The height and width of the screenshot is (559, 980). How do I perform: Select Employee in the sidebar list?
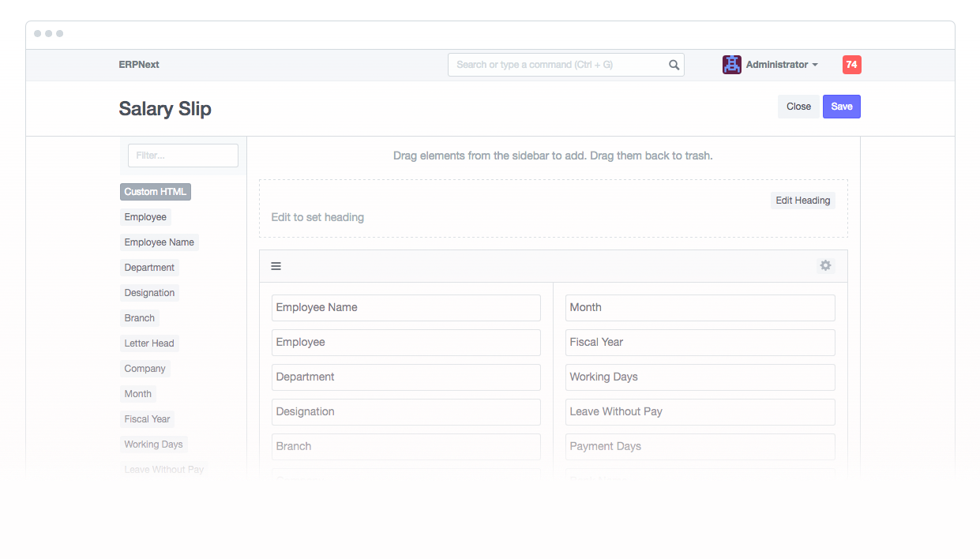coord(145,217)
